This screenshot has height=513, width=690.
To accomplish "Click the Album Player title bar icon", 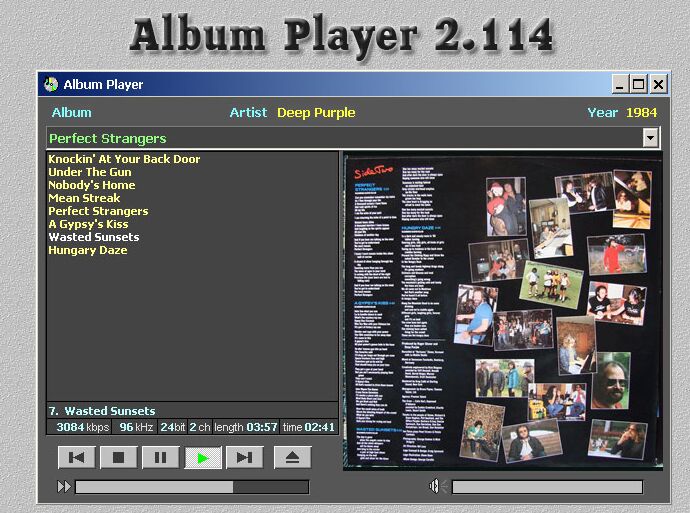I will (x=51, y=85).
